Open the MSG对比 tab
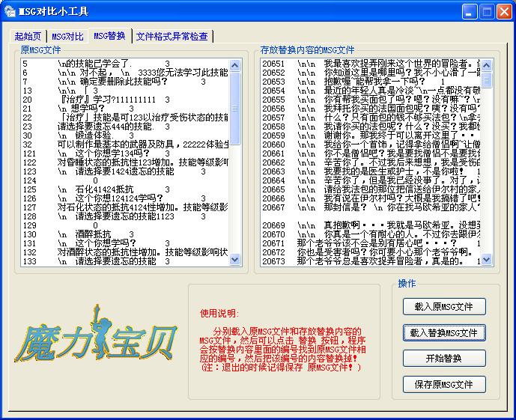516x420 pixels. point(67,36)
